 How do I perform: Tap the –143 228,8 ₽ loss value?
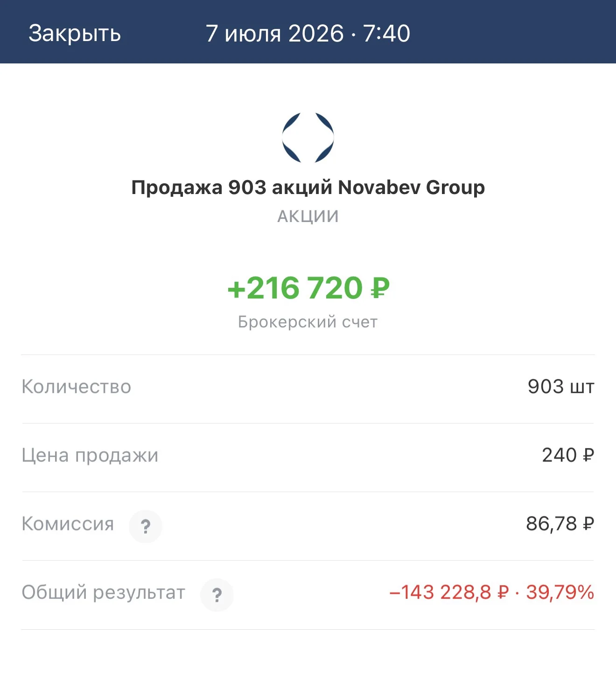[449, 592]
